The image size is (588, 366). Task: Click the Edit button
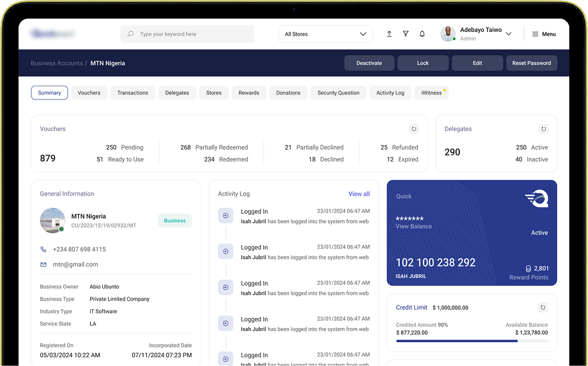point(477,63)
